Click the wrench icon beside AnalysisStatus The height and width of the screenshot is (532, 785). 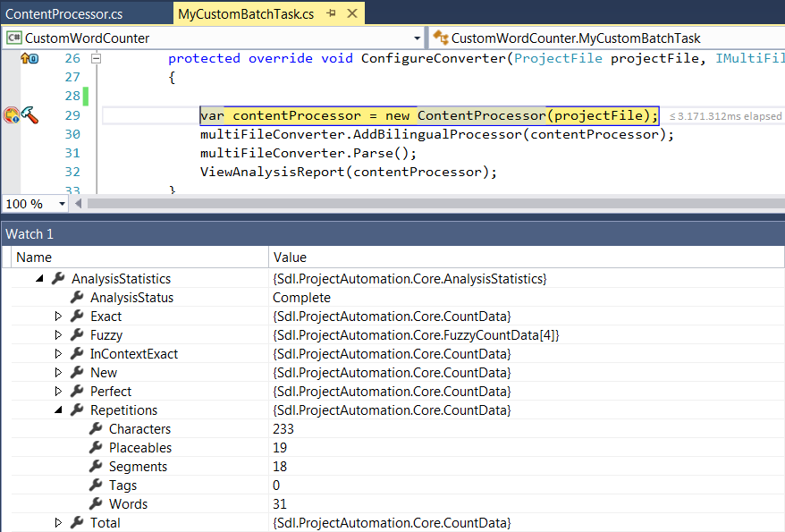click(77, 298)
